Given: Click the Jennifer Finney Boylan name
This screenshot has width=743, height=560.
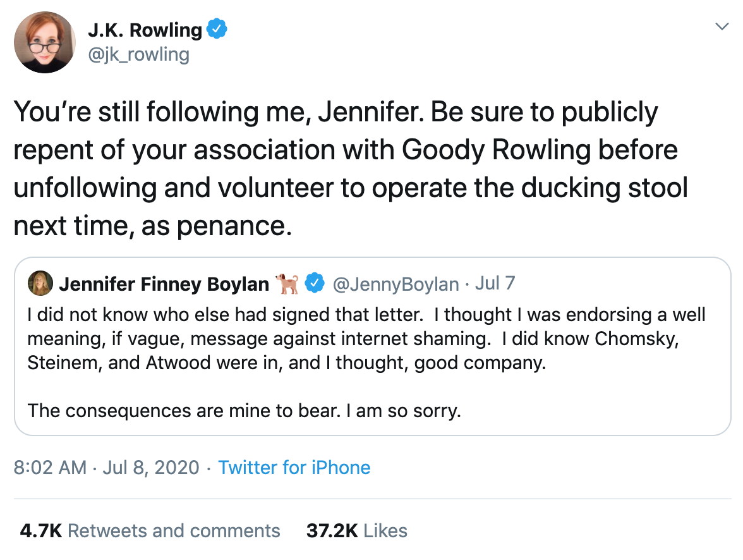Looking at the screenshot, I should click(164, 284).
